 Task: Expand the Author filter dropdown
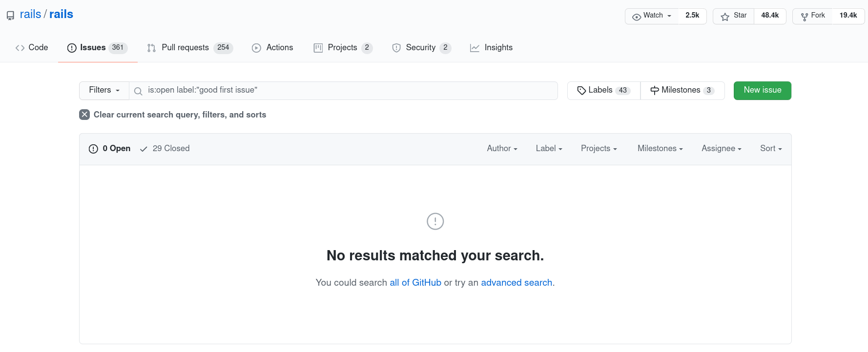502,149
